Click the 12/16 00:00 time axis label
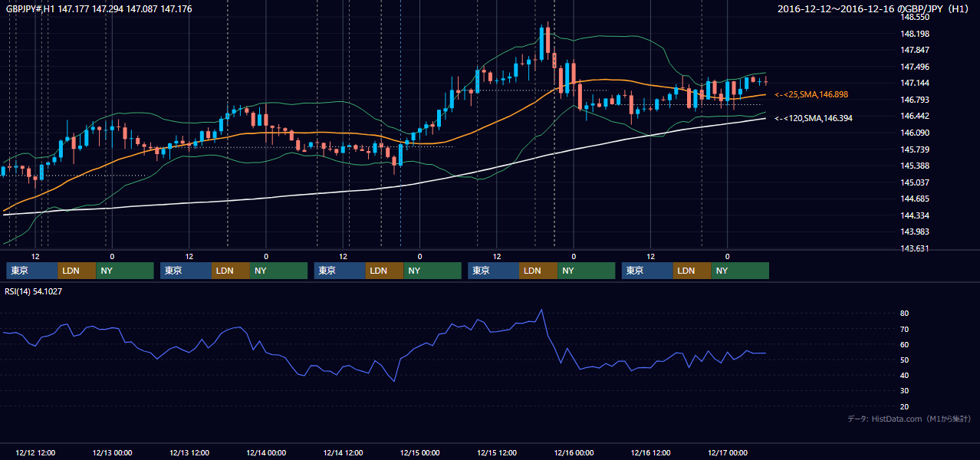The height and width of the screenshot is (460, 980). [x=574, y=452]
